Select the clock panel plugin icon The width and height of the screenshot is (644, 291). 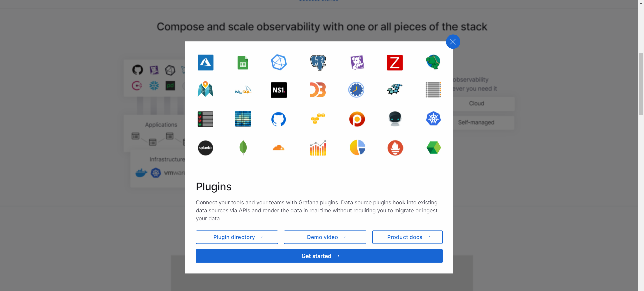coord(356,90)
